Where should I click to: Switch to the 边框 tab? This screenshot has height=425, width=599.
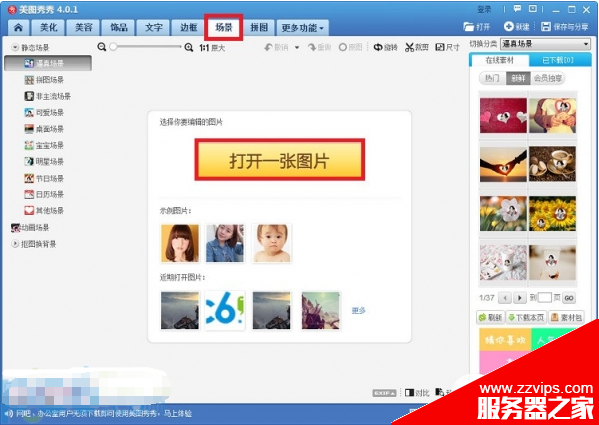tap(188, 28)
